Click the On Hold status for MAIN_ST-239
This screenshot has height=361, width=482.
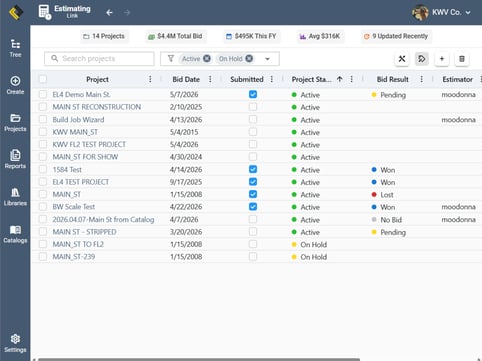pyautogui.click(x=309, y=257)
